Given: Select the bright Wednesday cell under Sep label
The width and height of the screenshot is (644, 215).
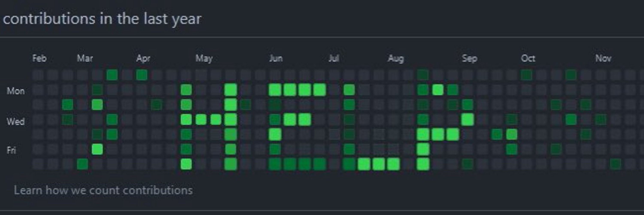Looking at the screenshot, I should pos(468,120).
